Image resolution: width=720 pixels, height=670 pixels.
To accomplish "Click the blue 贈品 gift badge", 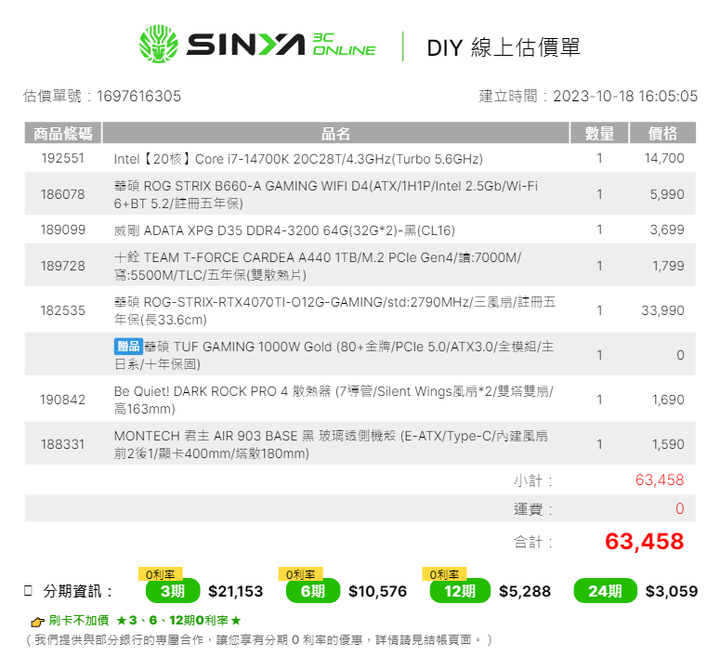I will (128, 346).
